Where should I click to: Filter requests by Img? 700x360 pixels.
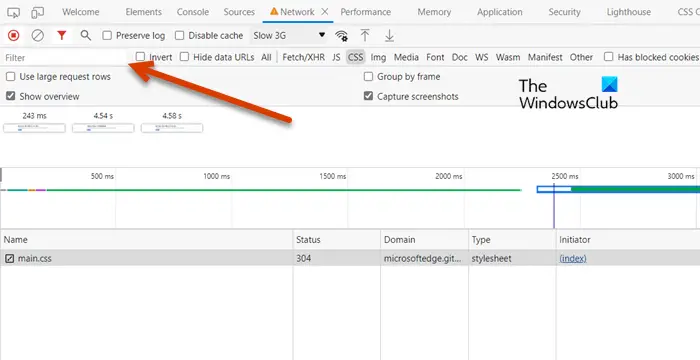coord(379,57)
